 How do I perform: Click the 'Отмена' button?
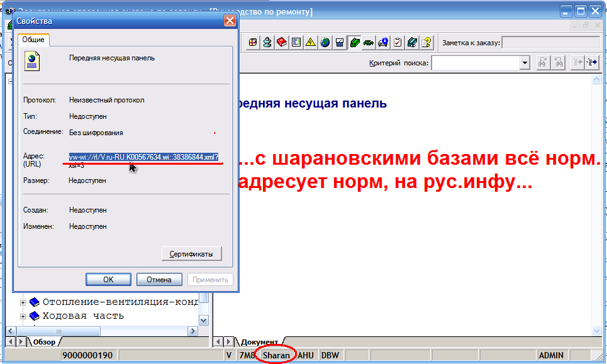pyautogui.click(x=159, y=280)
